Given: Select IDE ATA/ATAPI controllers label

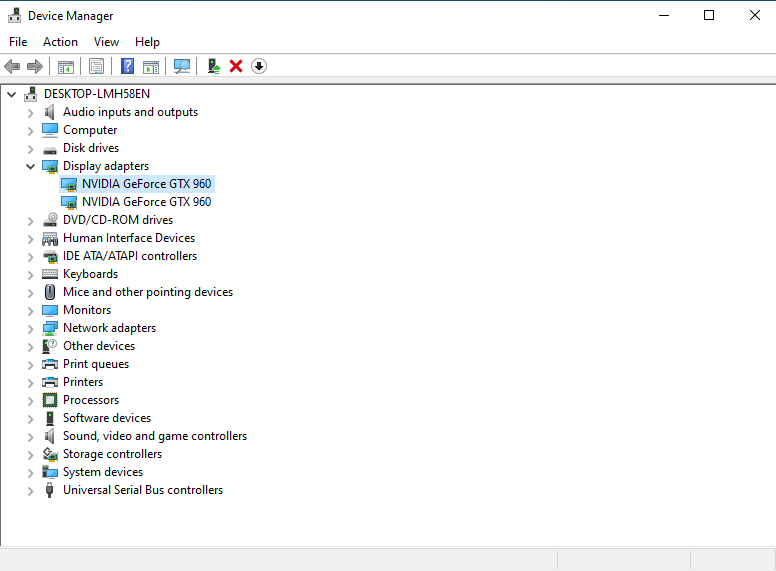Looking at the screenshot, I should pos(130,256).
